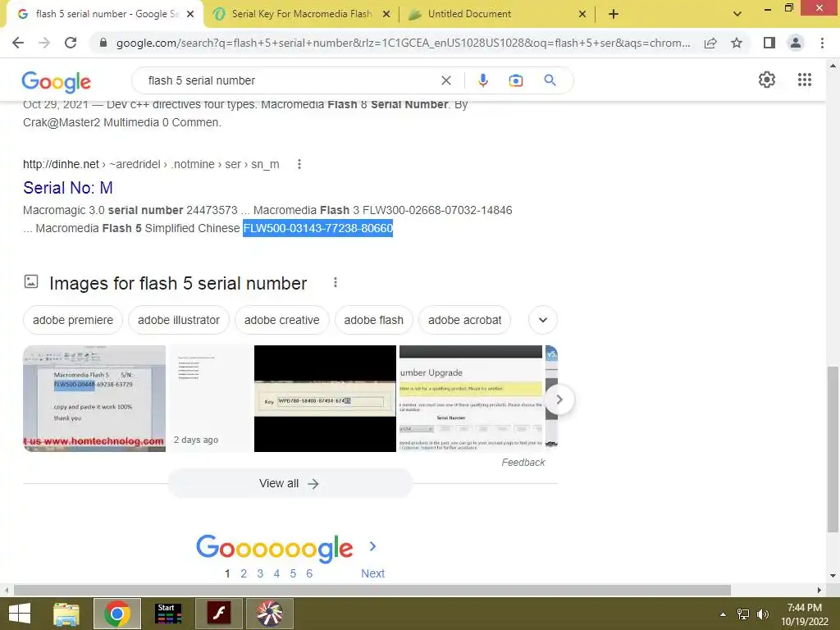This screenshot has width=840, height=630.
Task: Close the Untitled Document tab
Action: 582,14
